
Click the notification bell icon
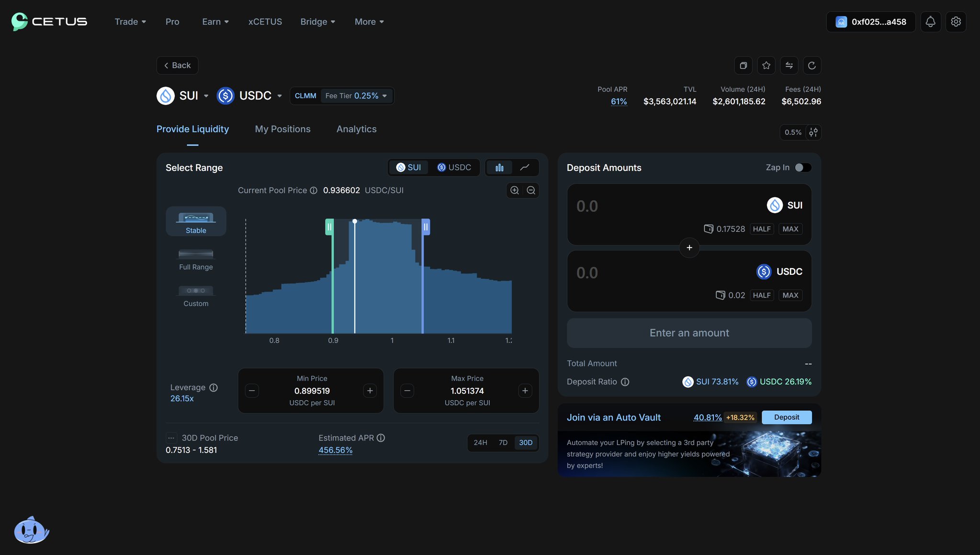[x=930, y=22]
